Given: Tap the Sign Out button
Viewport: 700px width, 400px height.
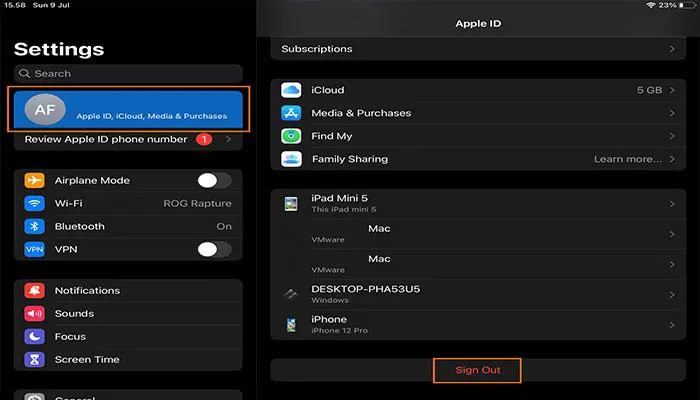Looking at the screenshot, I should (x=478, y=370).
